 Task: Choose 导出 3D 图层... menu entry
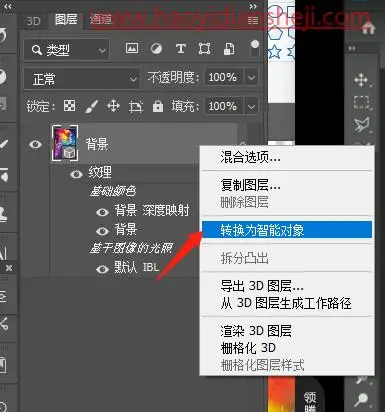262,286
